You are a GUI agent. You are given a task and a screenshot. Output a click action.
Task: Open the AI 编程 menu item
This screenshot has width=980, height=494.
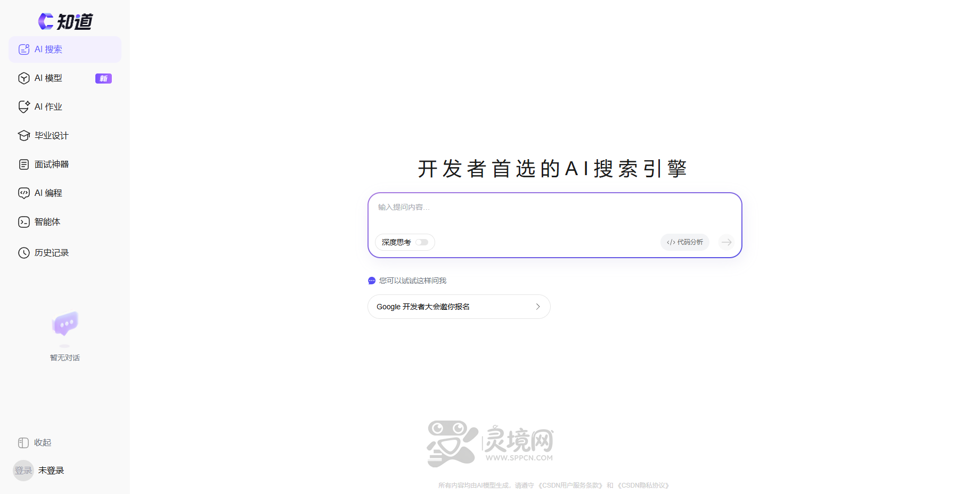coord(65,193)
